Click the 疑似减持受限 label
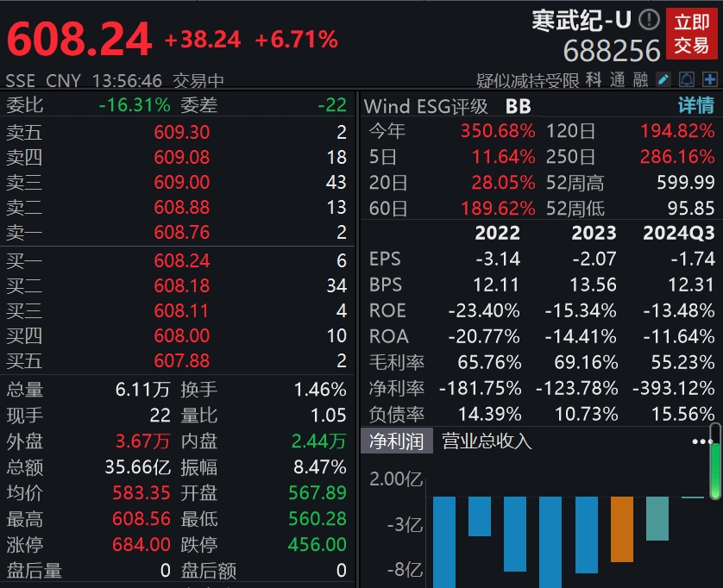This screenshot has height=588, width=723. pyautogui.click(x=527, y=81)
